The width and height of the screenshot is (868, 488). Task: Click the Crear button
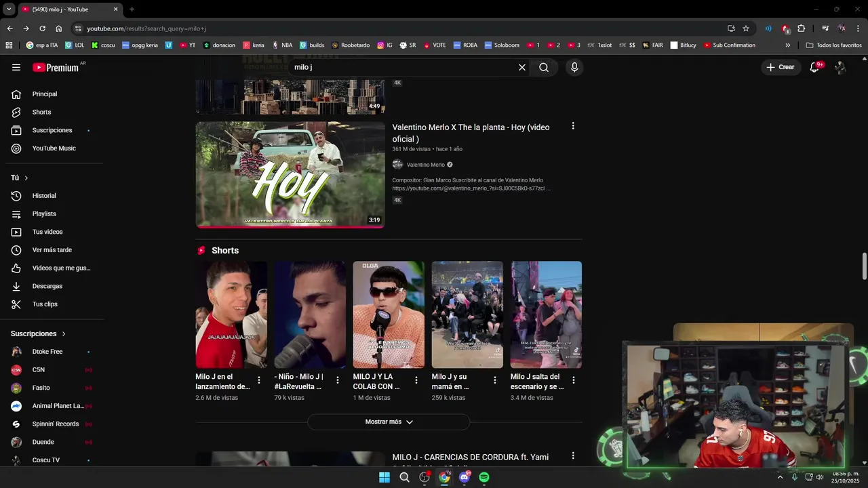[780, 67]
